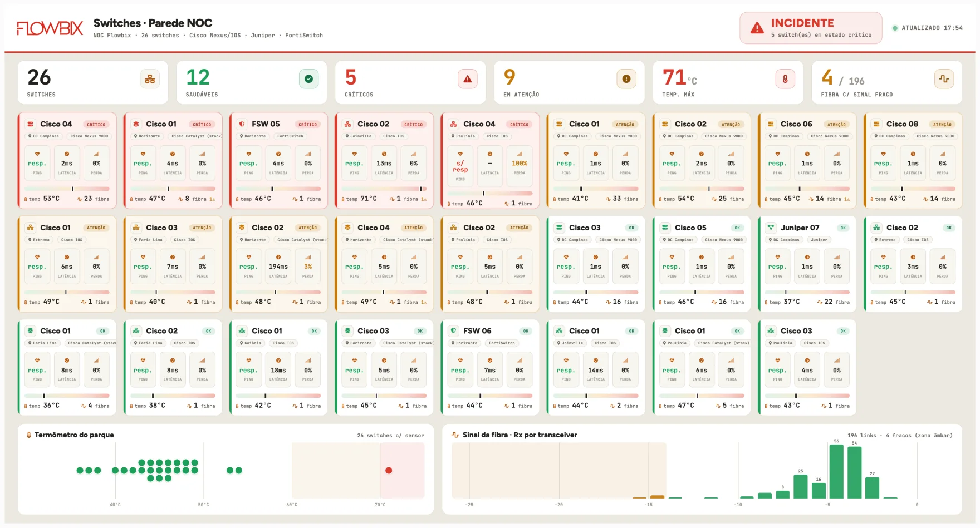
Task: Open the Incidente alert banner
Action: [811, 28]
